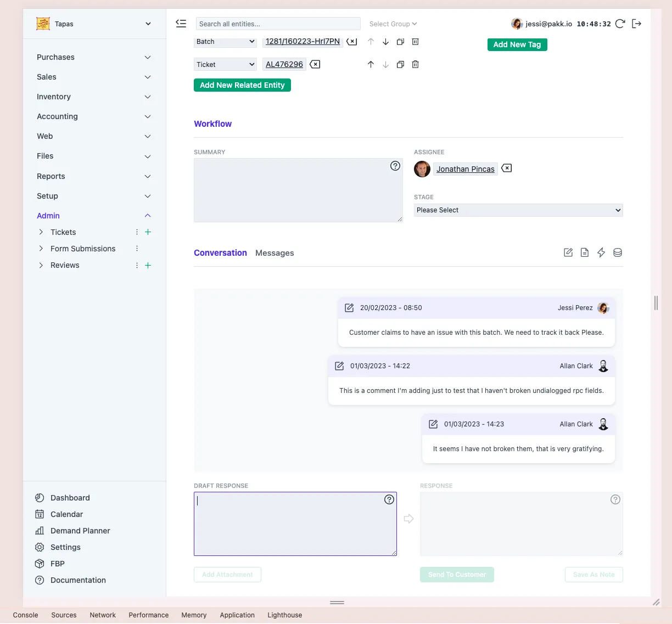
Task: Click inside the Draft Response text area
Action: point(295,524)
